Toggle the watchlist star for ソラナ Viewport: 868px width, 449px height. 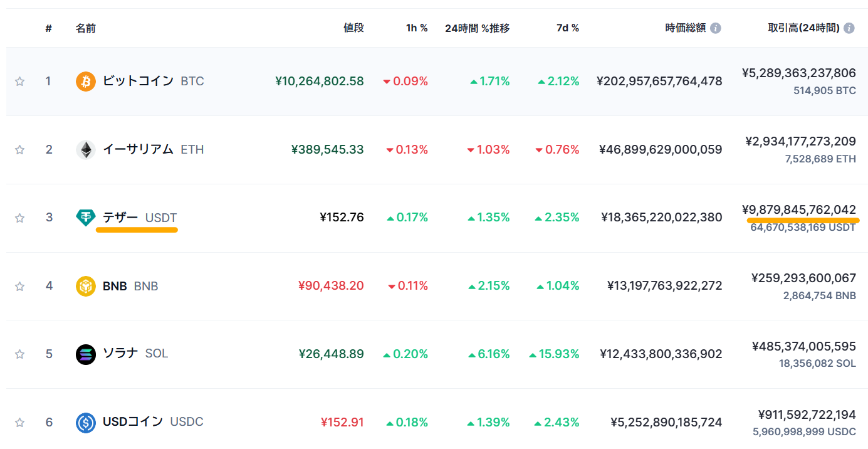19,354
